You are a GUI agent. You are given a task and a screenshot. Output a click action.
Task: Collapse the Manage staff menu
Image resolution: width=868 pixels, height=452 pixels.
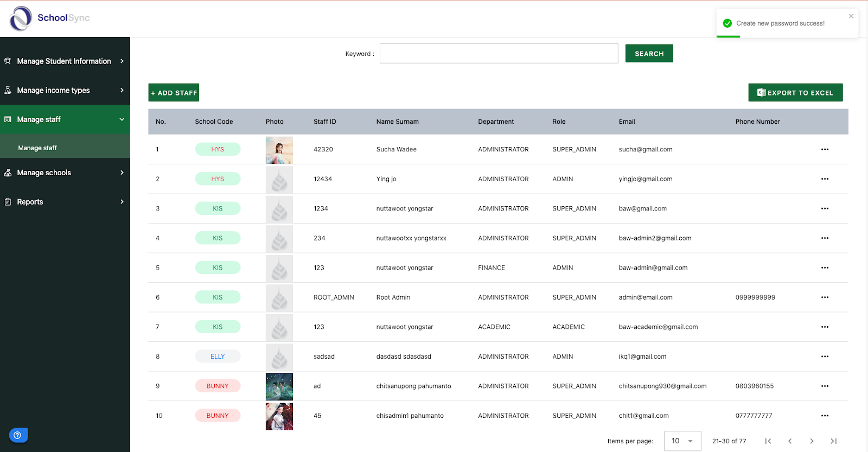(x=65, y=119)
